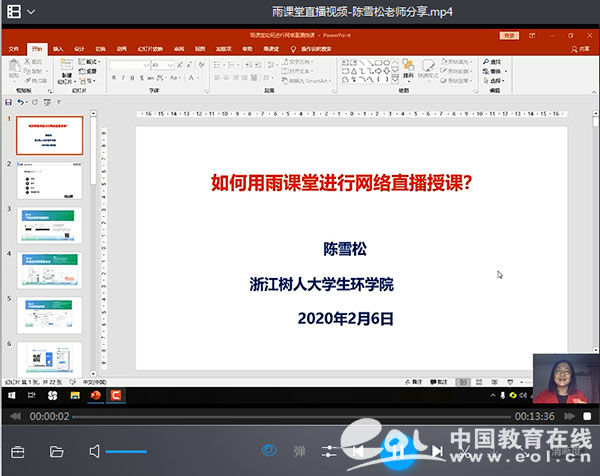
Task: Click the Slide Show icon in status bar
Action: pos(510,382)
